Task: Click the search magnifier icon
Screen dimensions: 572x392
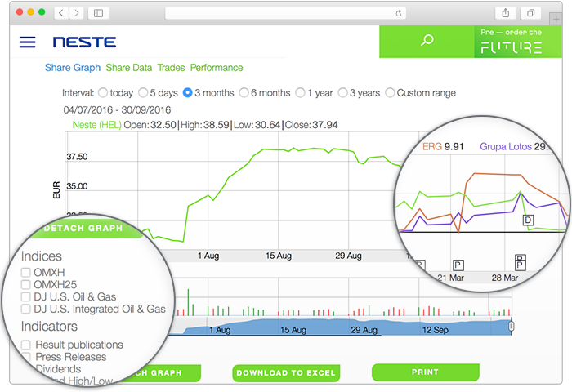Action: 426,40
